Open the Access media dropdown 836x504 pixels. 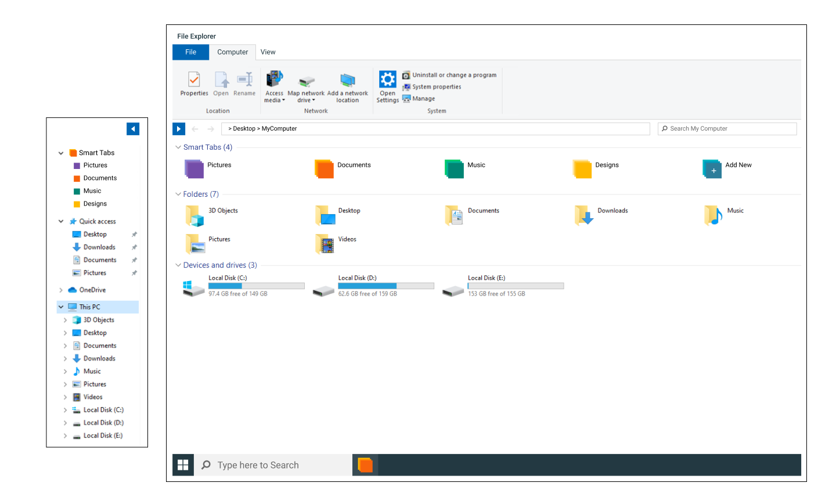(275, 87)
